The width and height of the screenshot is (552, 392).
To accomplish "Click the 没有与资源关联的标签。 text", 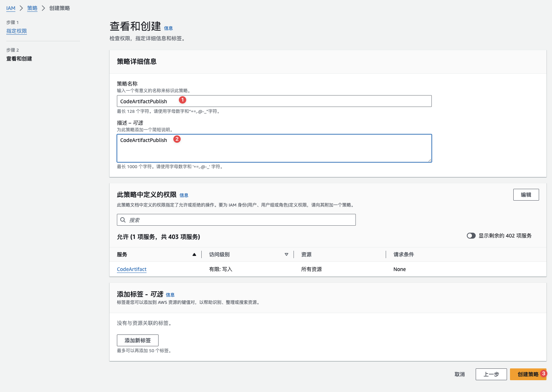I will 145,323.
